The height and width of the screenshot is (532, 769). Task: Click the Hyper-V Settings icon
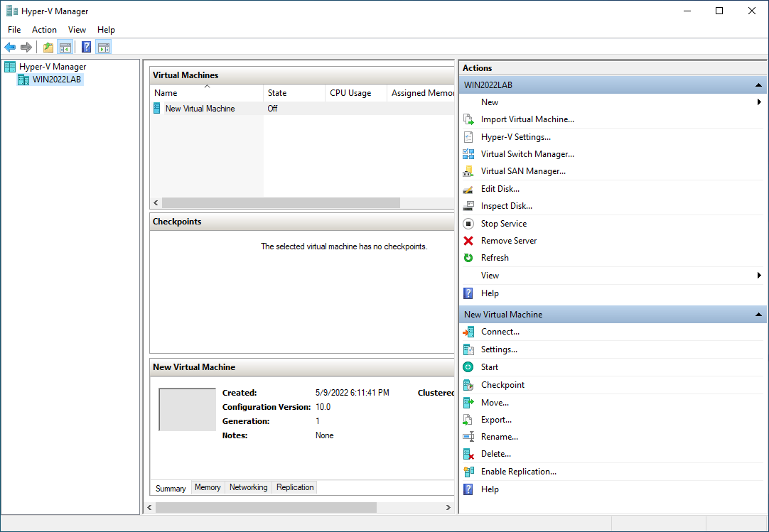pyautogui.click(x=468, y=137)
